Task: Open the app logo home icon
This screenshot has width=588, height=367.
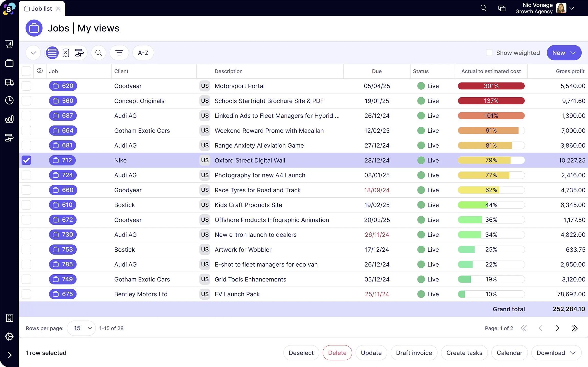Action: (x=9, y=9)
